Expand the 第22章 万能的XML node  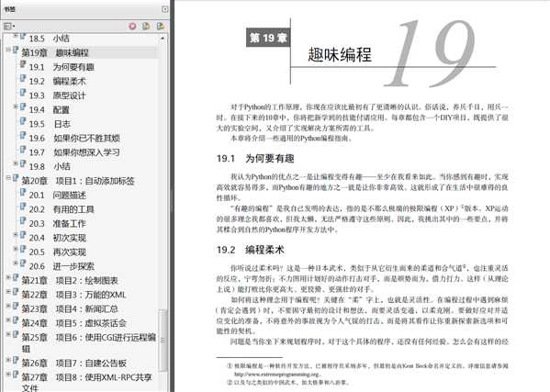tap(7, 292)
